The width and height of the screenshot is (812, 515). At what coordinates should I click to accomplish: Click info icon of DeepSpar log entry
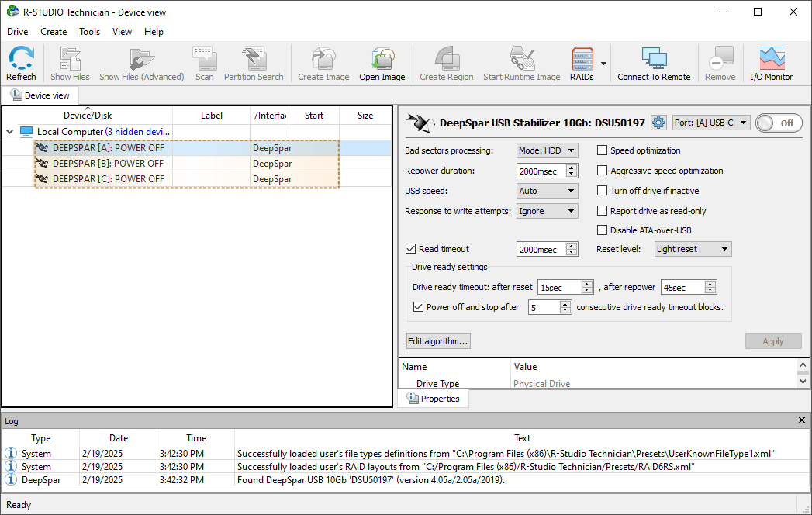tap(11, 480)
